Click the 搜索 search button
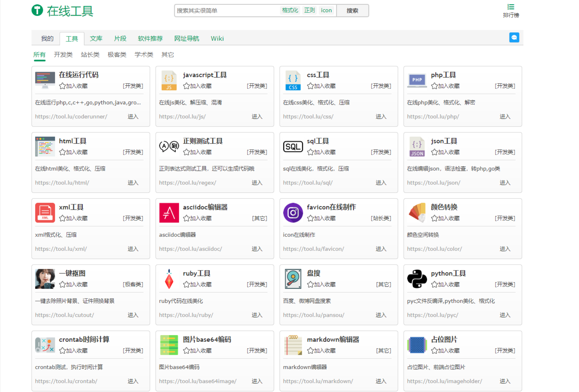Screen dimensions: 579x392 point(353,10)
